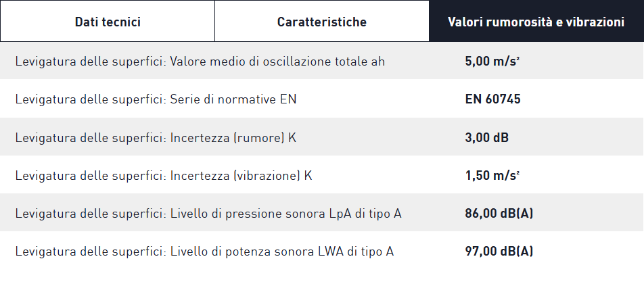Click 'Levigatura delle superfici' in the 86,00 dB(A) row
This screenshot has width=644, height=284.
90,214
